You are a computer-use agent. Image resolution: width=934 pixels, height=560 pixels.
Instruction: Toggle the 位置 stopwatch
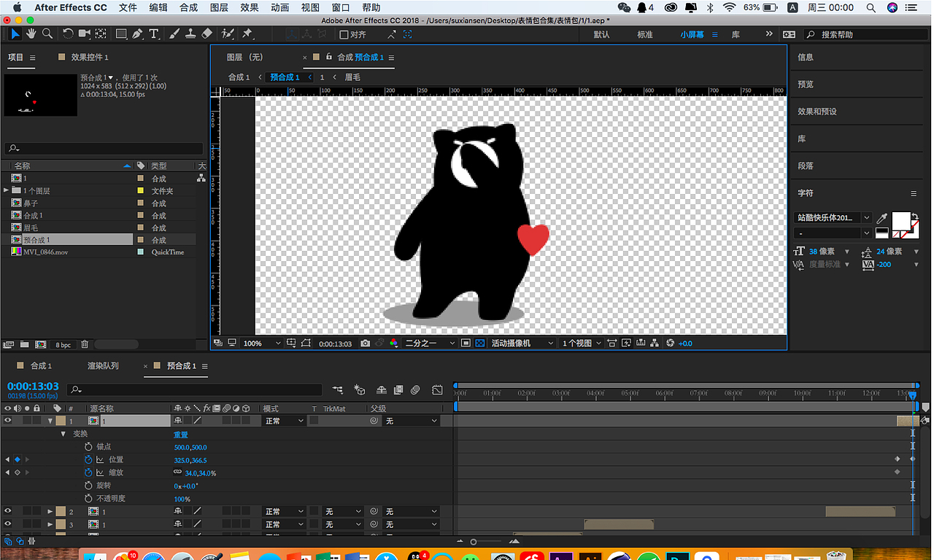tap(89, 460)
